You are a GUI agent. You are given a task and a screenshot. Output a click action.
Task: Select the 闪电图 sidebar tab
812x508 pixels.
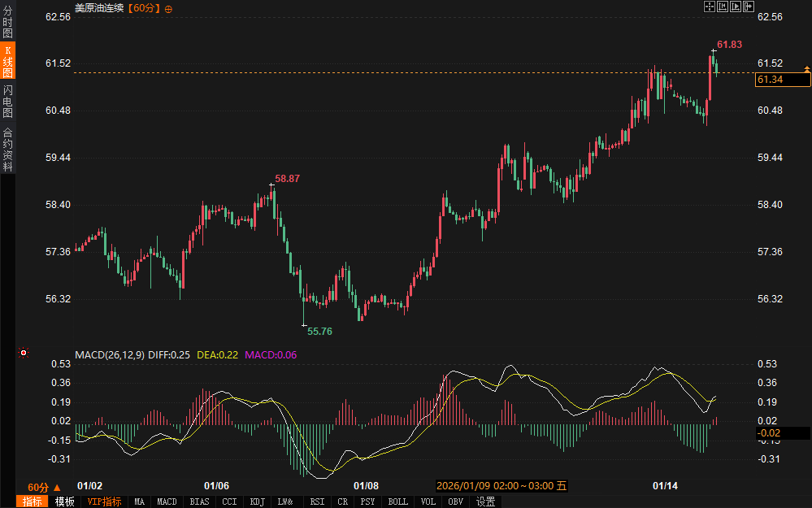(x=7, y=101)
